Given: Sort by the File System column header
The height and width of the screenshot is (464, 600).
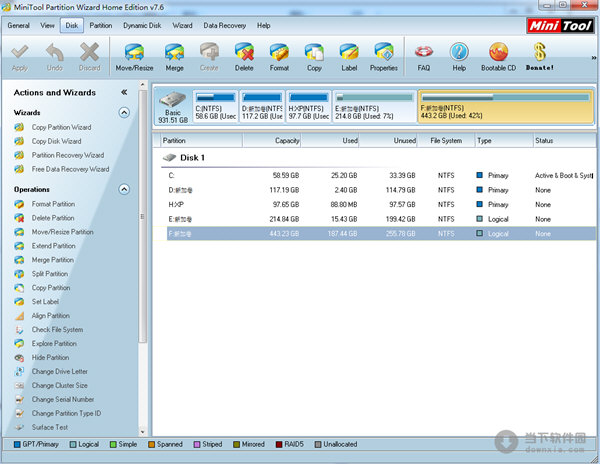Looking at the screenshot, I should click(446, 141).
